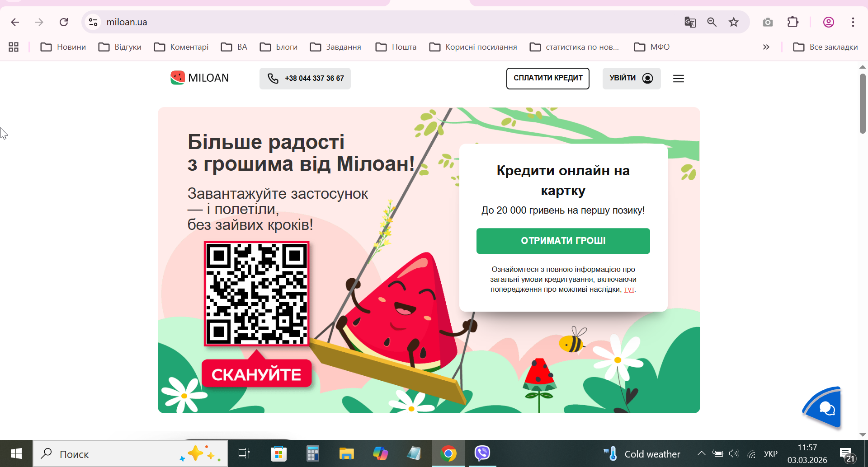Reload the miloan.ua page
Screen dimensions: 868x467
pos(64,22)
